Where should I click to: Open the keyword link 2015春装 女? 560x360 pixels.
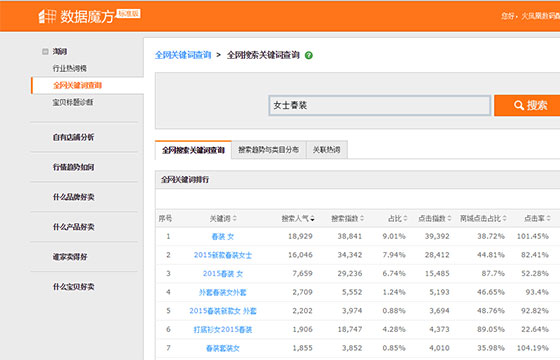[223, 274]
